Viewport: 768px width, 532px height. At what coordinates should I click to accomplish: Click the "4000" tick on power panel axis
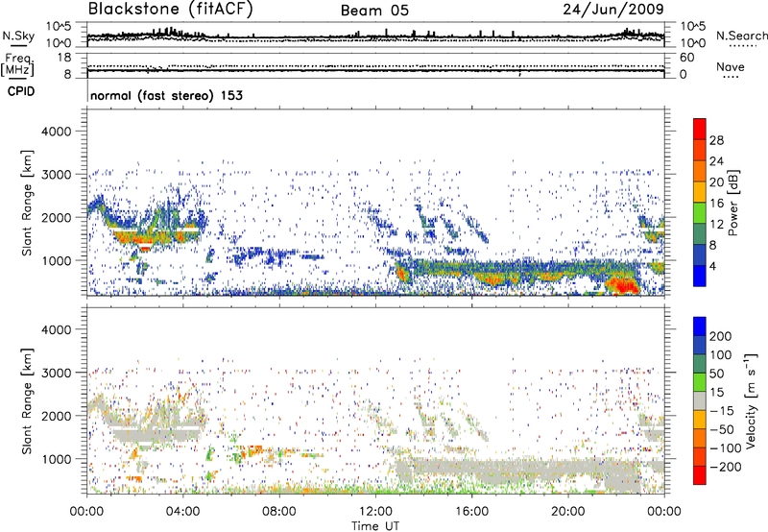click(x=57, y=132)
